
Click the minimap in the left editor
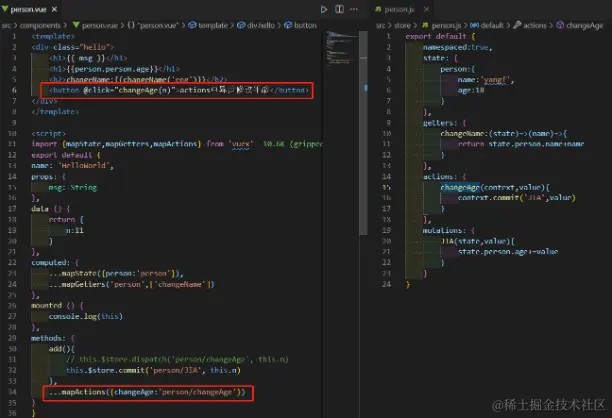click(341, 49)
